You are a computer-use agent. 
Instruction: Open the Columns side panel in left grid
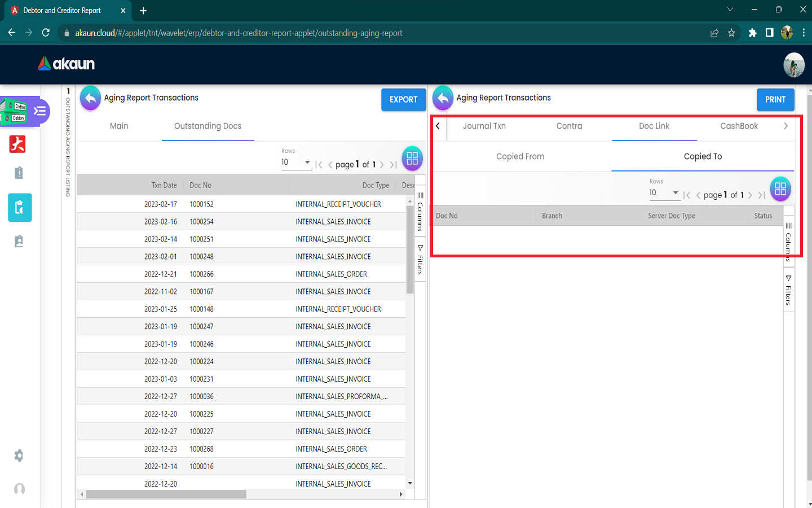420,212
